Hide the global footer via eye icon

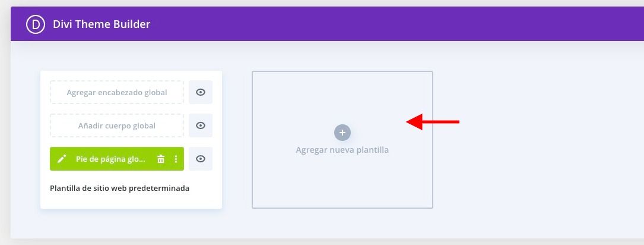coord(201,159)
